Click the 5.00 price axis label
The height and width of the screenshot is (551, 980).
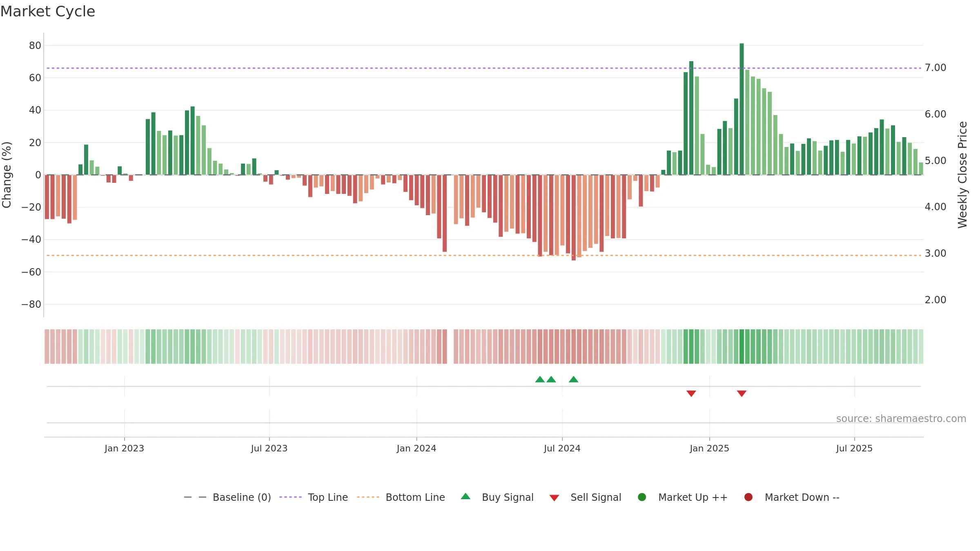(935, 160)
